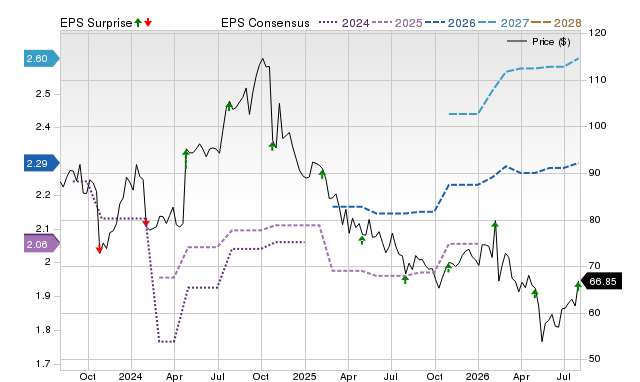Image resolution: width=640 pixels, height=382 pixels.
Task: Click the green up-arrow marker after Jul 2025
Action: [x=405, y=279]
